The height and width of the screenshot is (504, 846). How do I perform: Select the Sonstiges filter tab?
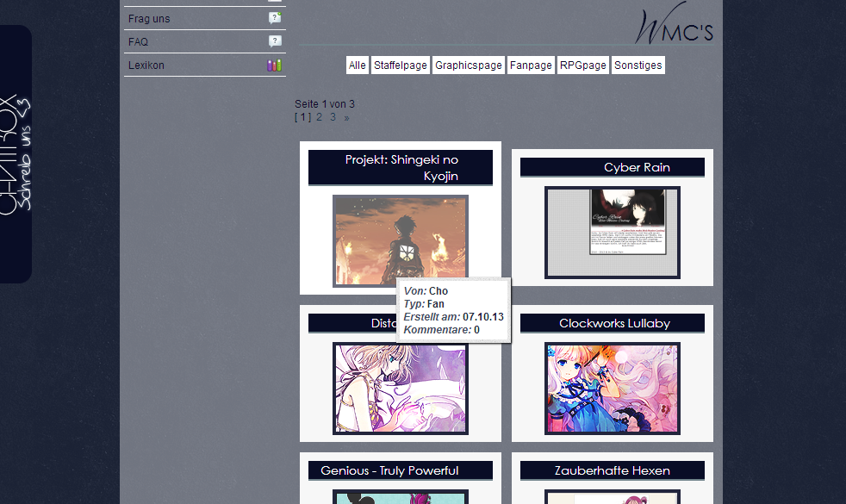pyautogui.click(x=638, y=65)
